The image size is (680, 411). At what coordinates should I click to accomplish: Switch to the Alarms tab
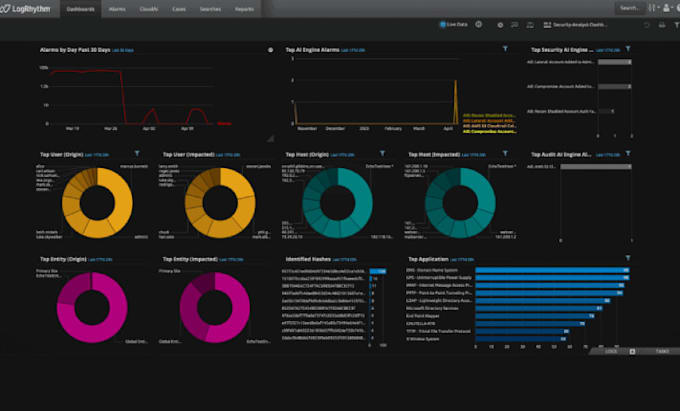point(117,9)
